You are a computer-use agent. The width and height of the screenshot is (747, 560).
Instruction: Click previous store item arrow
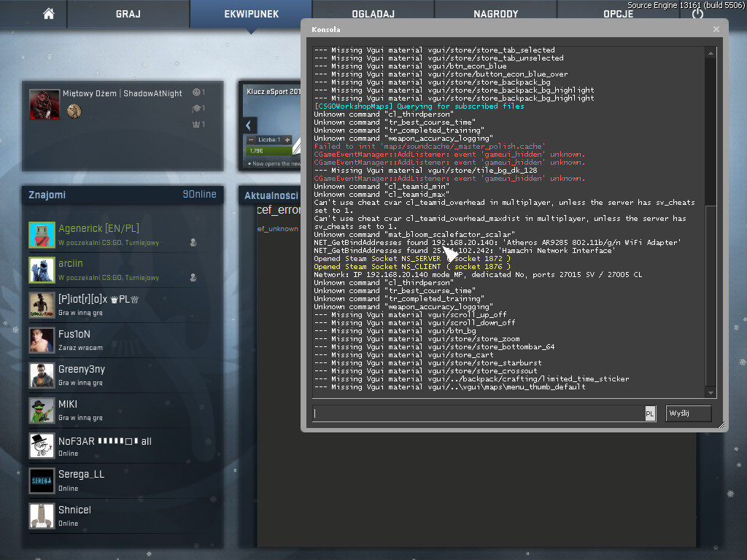click(249, 125)
